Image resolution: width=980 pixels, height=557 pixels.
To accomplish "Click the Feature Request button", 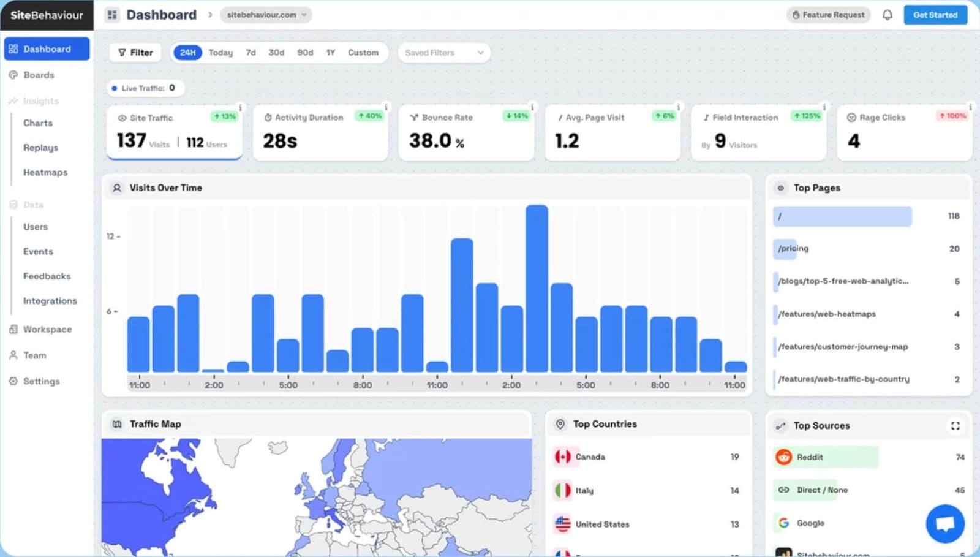I will click(829, 15).
